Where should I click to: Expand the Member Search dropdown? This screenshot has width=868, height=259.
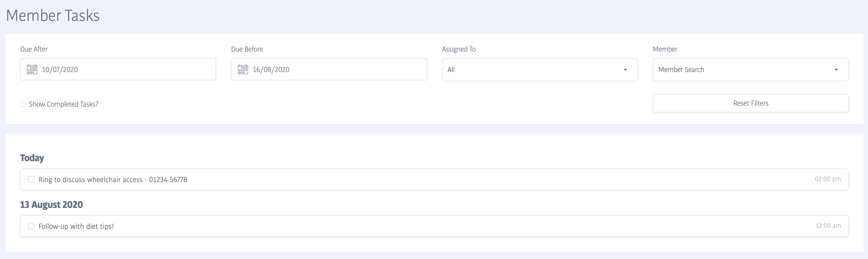750,70
